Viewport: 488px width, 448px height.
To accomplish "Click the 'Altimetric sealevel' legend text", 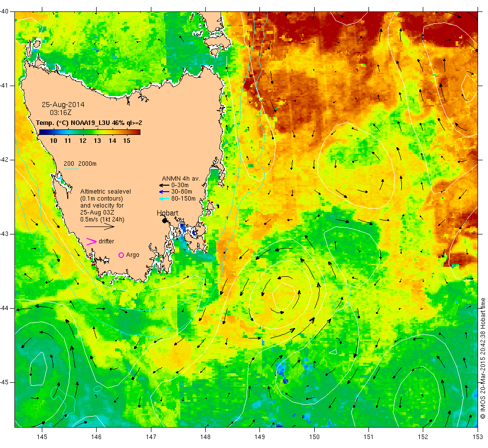I will pyautogui.click(x=106, y=191).
